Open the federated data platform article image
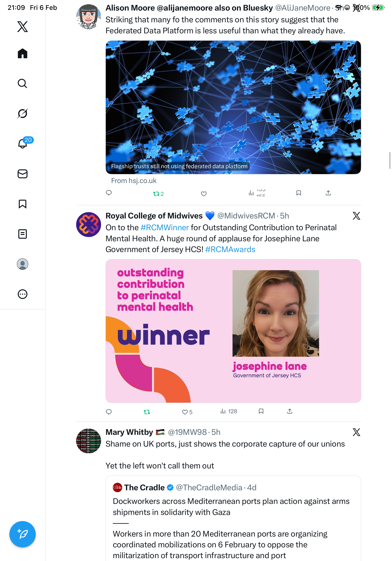Image resolution: width=392 pixels, height=561 pixels. (233, 107)
